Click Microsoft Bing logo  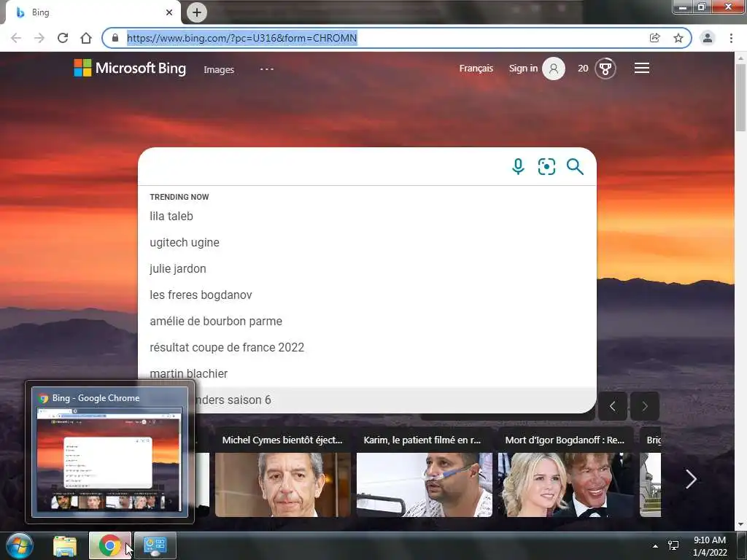(x=130, y=68)
